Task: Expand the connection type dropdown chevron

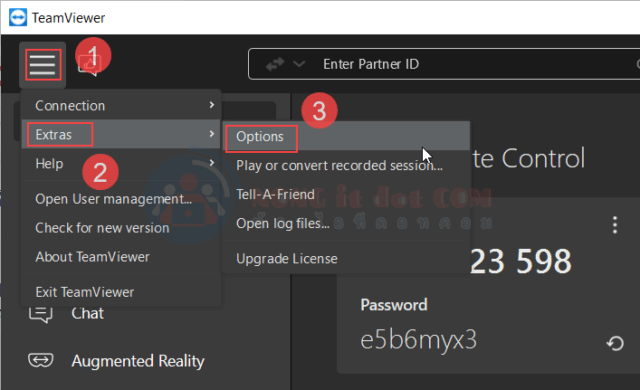Action: pos(299,64)
